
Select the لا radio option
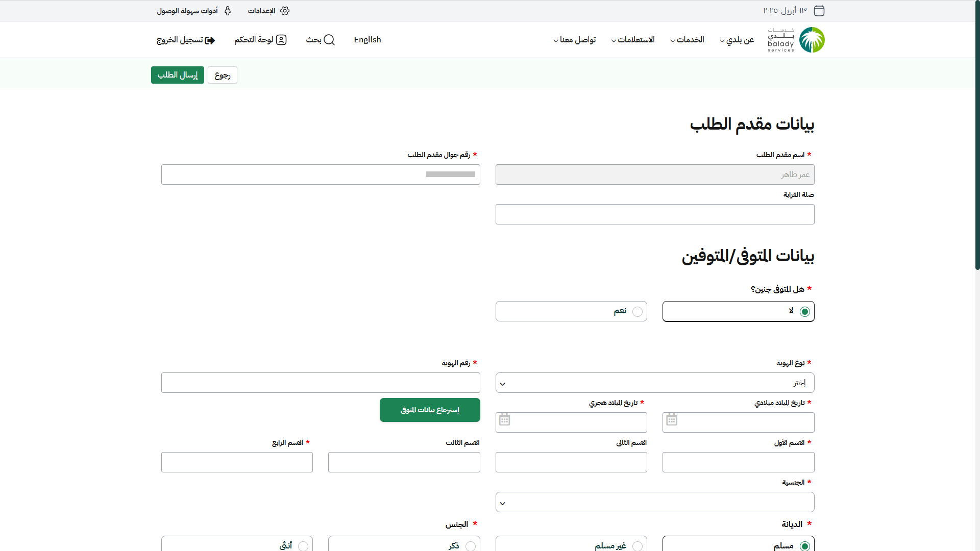[804, 312]
